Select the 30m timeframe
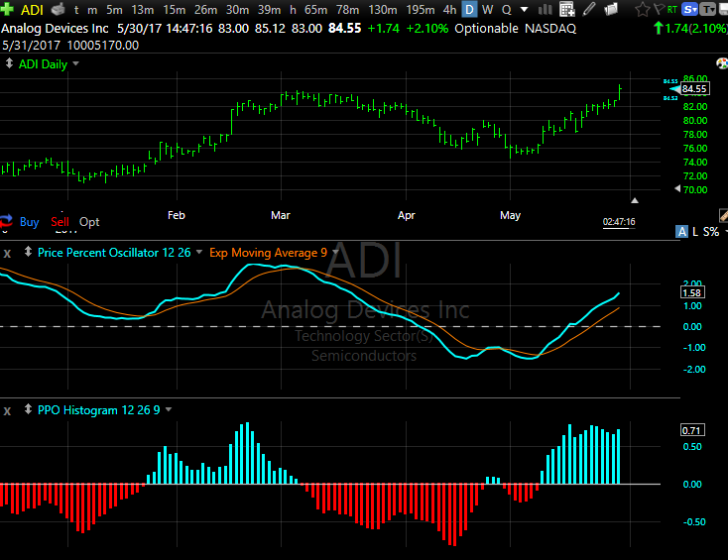 click(x=237, y=10)
